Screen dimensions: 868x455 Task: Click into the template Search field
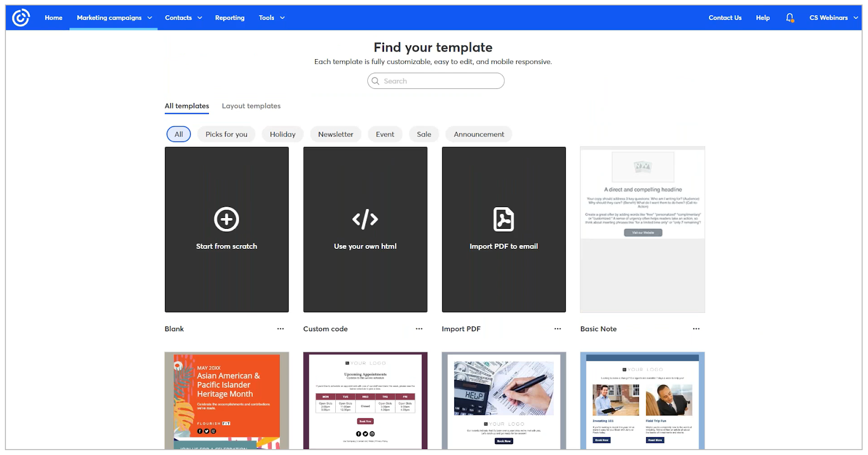(436, 81)
